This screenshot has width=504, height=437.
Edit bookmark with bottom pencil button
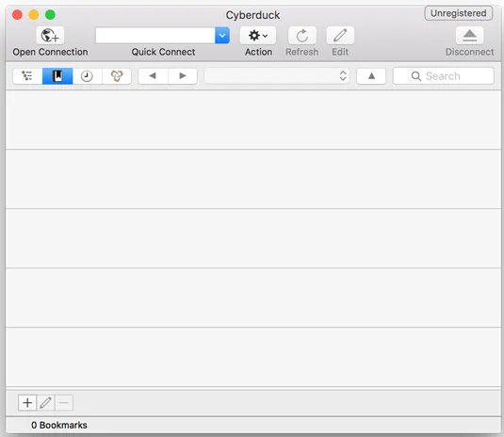coord(45,402)
